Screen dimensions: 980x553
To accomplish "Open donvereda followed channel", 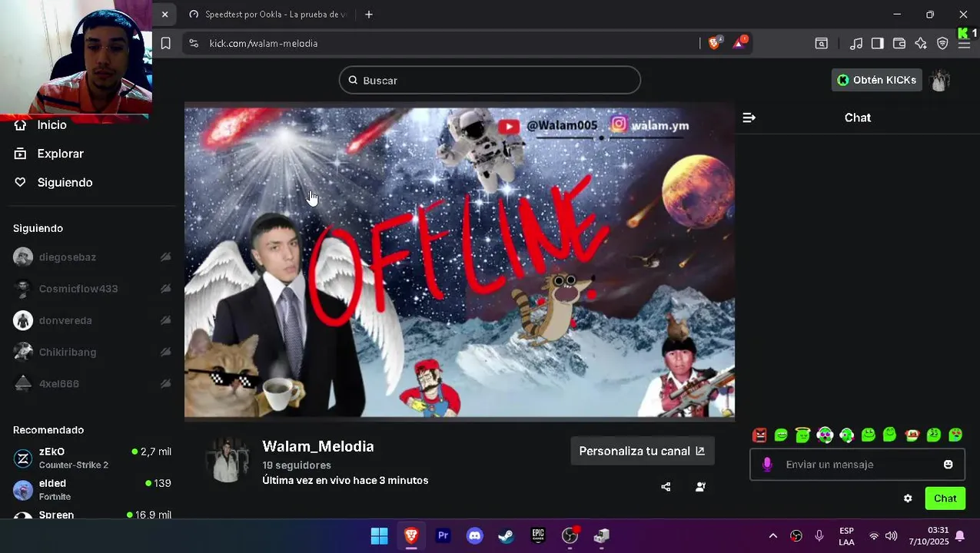I will 65,320.
